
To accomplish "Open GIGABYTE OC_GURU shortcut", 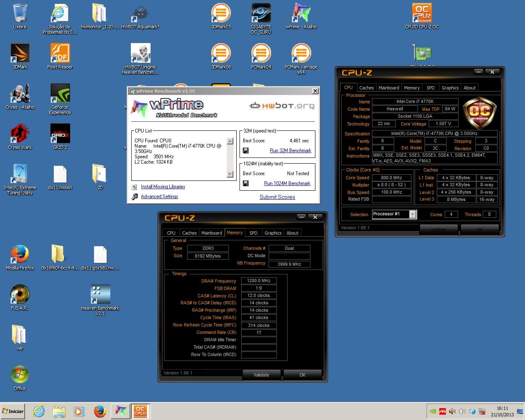I will point(261,18).
